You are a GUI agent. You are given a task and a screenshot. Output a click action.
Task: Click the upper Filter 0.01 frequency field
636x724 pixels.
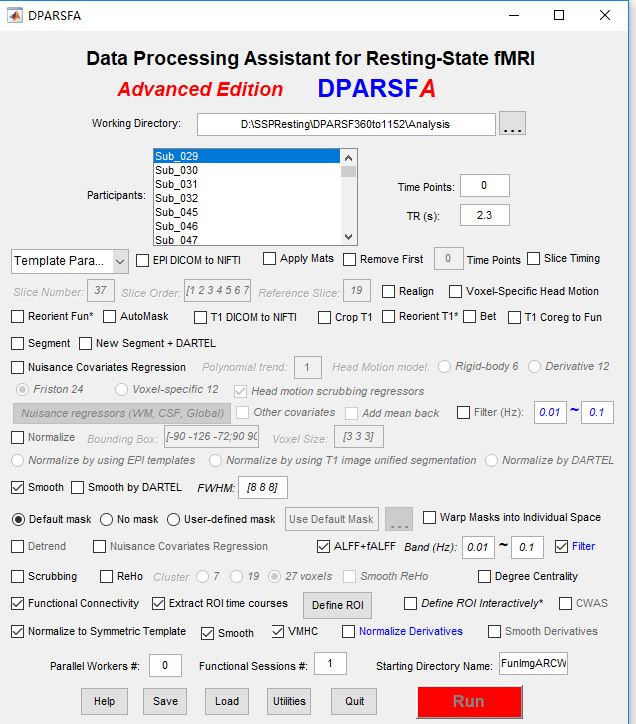coord(550,412)
